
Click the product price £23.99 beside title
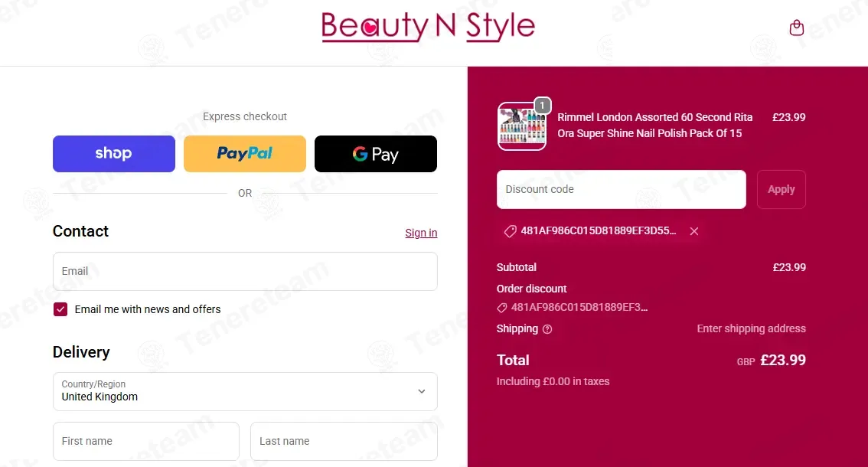tap(789, 117)
